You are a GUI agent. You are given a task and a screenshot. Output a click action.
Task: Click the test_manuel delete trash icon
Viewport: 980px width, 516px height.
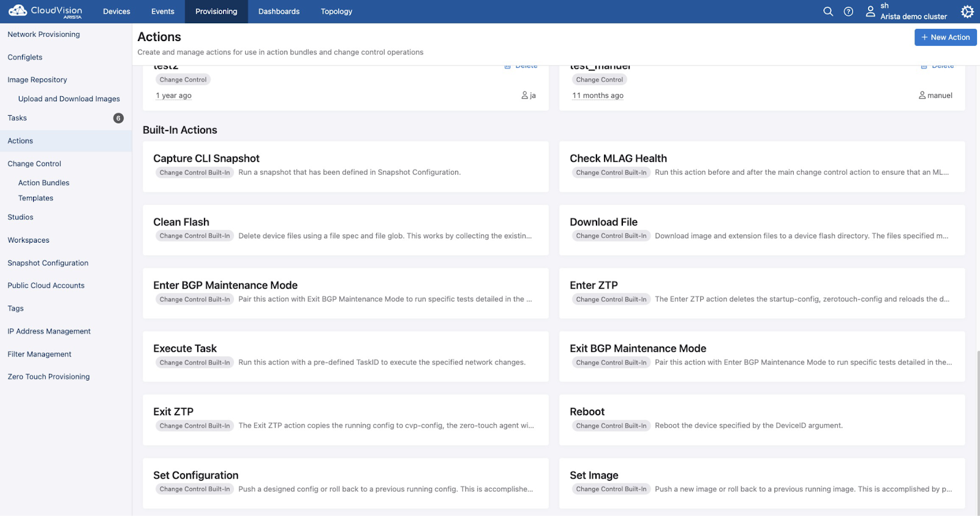point(924,66)
